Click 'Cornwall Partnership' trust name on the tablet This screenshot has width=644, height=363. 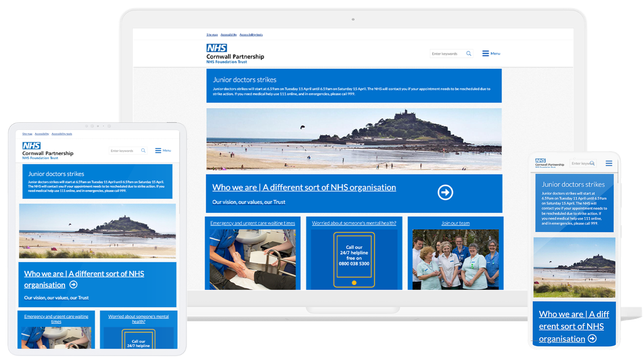pos(48,153)
